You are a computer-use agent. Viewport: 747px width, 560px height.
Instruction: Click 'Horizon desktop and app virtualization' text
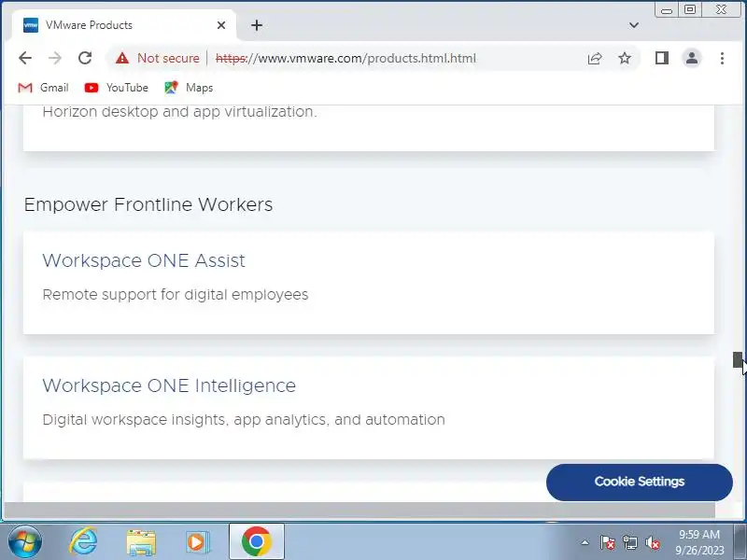click(x=179, y=112)
